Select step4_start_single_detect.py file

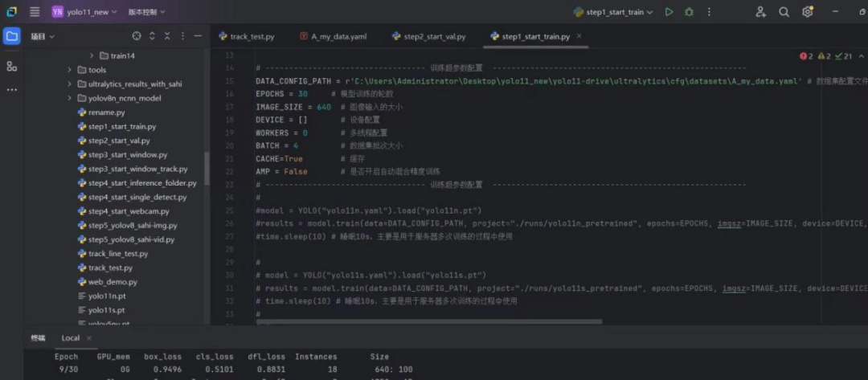pos(132,197)
